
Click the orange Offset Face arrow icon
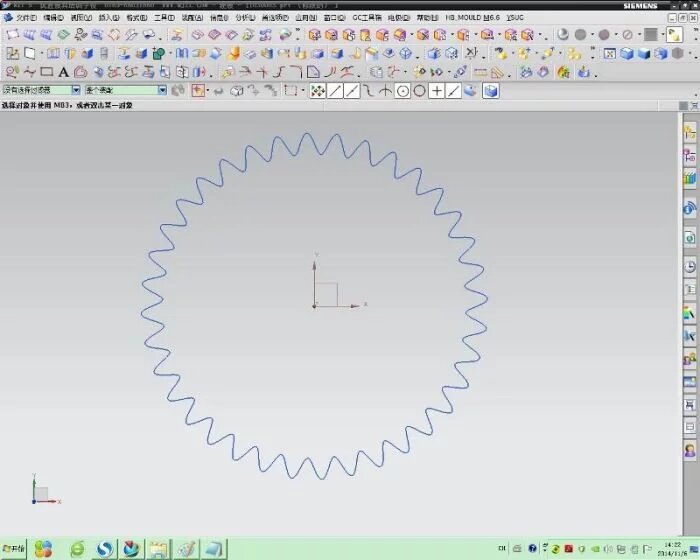(233, 54)
